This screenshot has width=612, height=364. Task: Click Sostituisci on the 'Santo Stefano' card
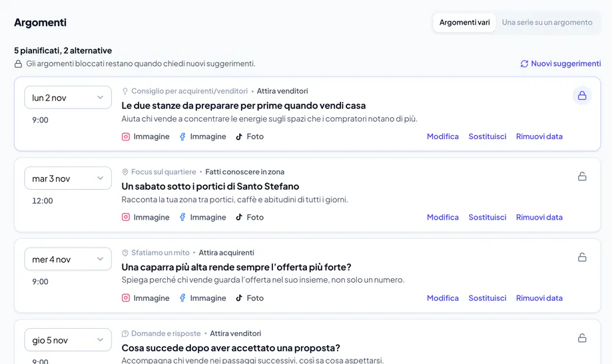[487, 218]
